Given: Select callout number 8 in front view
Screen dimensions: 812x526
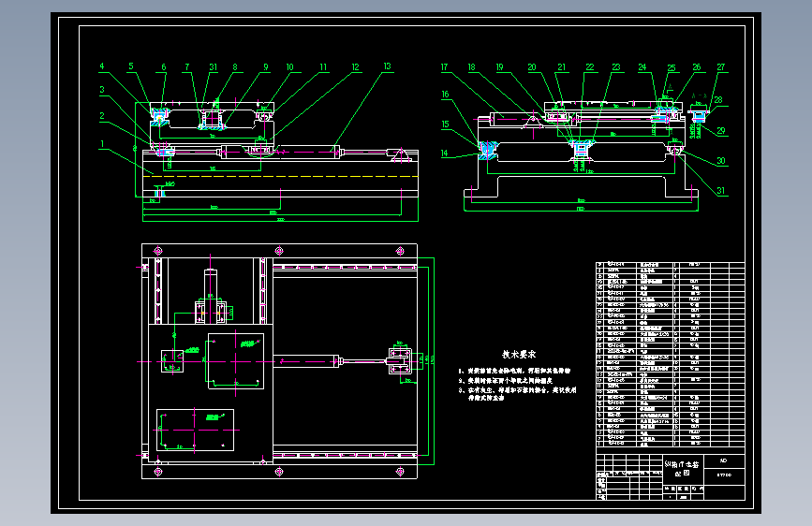Looking at the screenshot, I should tap(235, 67).
